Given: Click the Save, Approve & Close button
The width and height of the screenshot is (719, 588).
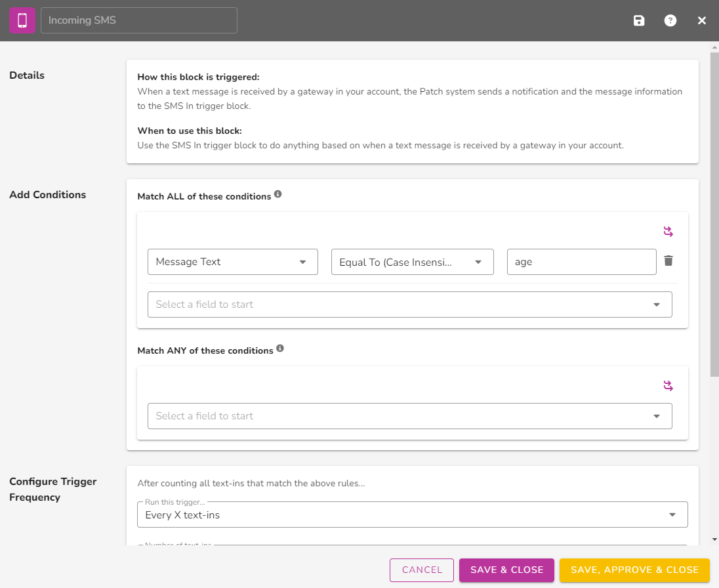Looking at the screenshot, I should tap(634, 570).
